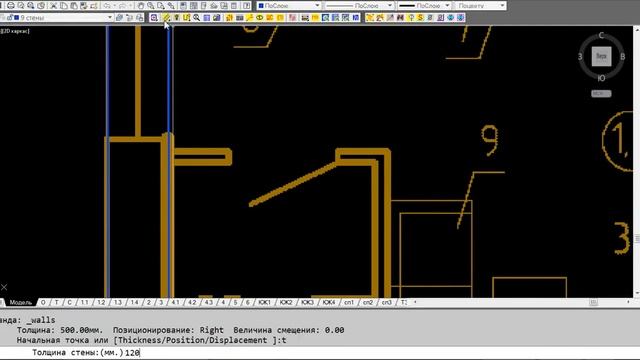Click the light bulb icon in second toolbar
This screenshot has width=640, height=360.
point(177,18)
